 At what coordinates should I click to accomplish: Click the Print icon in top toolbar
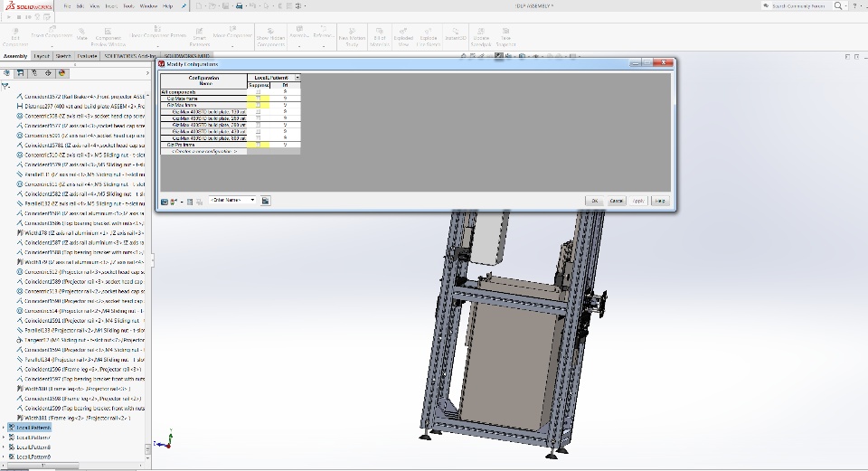[x=239, y=6]
